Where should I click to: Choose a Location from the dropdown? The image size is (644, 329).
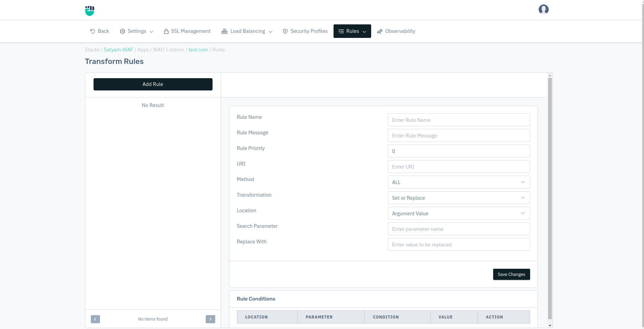(x=458, y=213)
